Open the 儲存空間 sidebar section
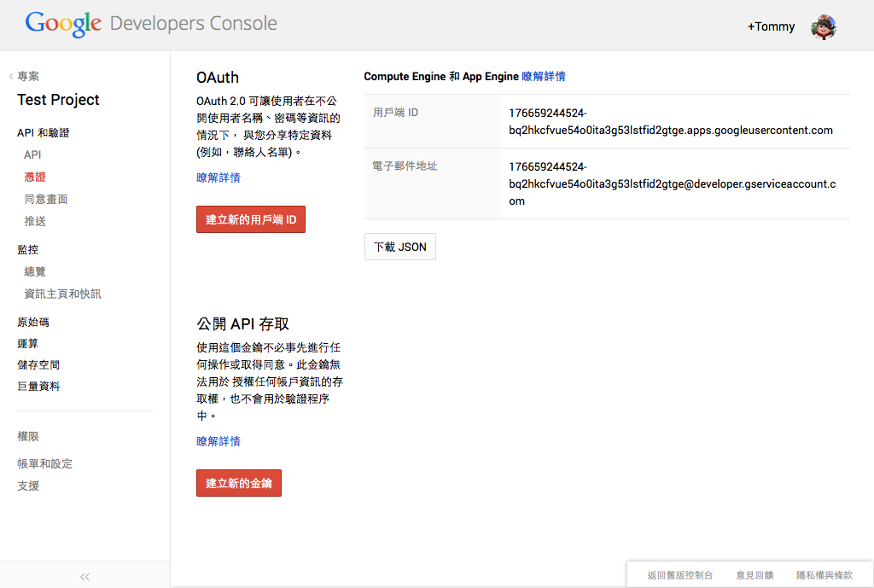 pyautogui.click(x=38, y=364)
